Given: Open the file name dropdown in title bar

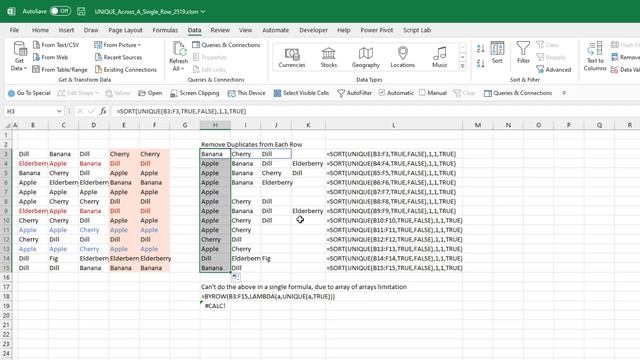Looking at the screenshot, I should click(203, 12).
